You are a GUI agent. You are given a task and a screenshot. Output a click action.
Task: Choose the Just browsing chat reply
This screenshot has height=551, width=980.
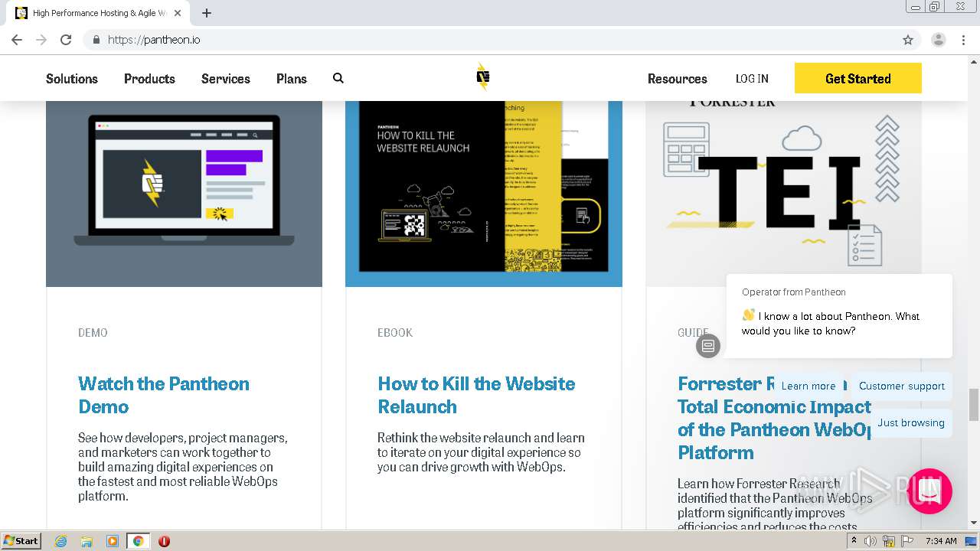tap(911, 423)
